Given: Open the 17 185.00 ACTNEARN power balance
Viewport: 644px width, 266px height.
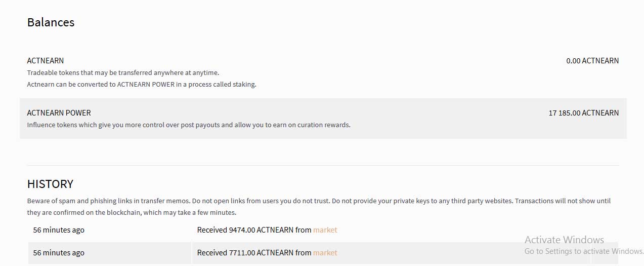Looking at the screenshot, I should [583, 113].
